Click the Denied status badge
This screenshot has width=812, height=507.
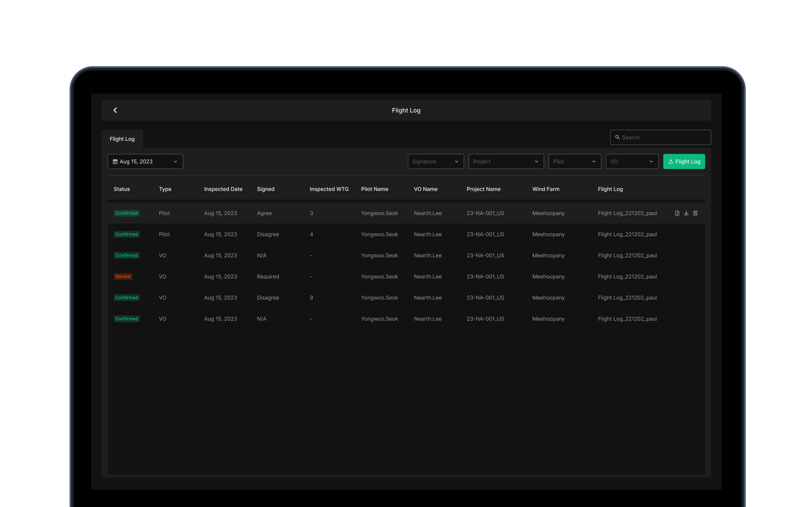coord(123,276)
